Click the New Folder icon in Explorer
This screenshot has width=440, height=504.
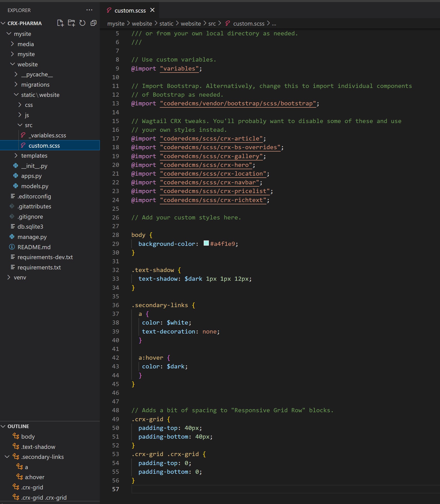[x=71, y=23]
